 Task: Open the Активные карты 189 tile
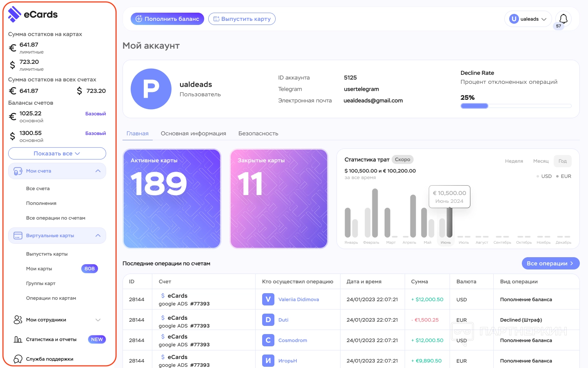(x=172, y=199)
